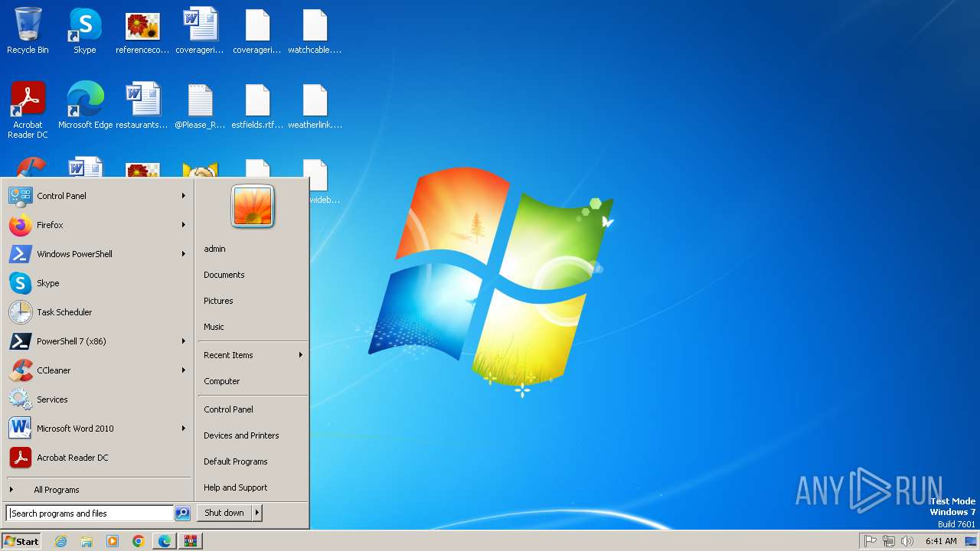Open the Shut down options arrow
The height and width of the screenshot is (551, 980).
[x=257, y=513]
